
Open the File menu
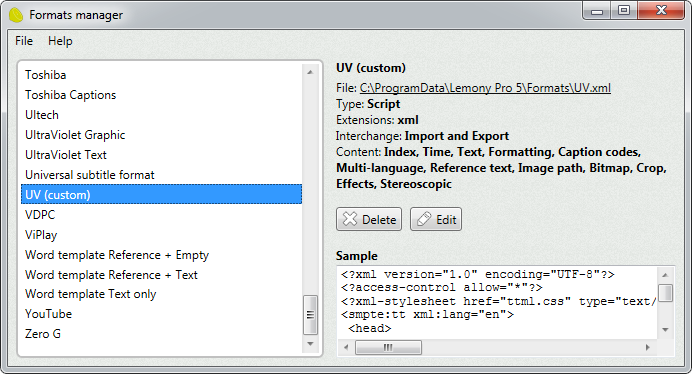[24, 41]
